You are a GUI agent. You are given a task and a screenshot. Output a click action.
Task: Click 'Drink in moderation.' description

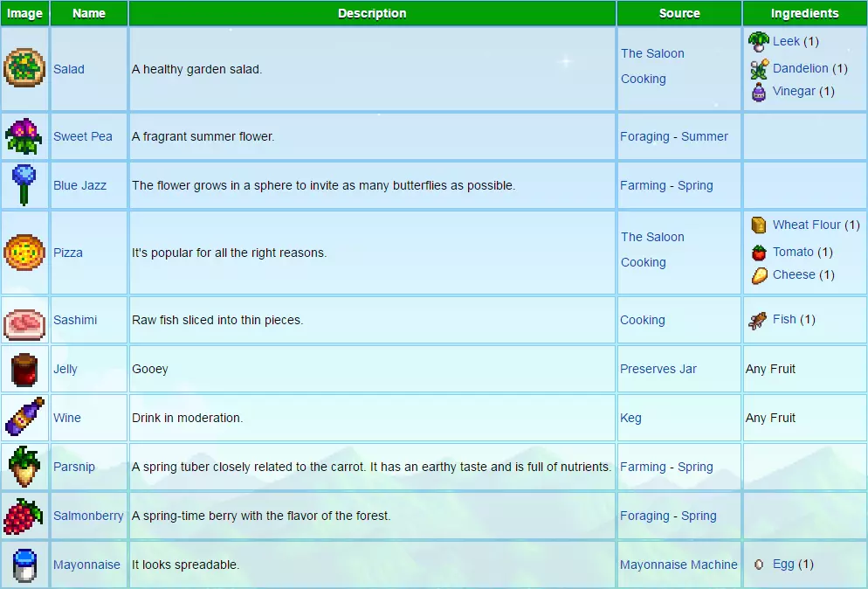[x=187, y=418]
